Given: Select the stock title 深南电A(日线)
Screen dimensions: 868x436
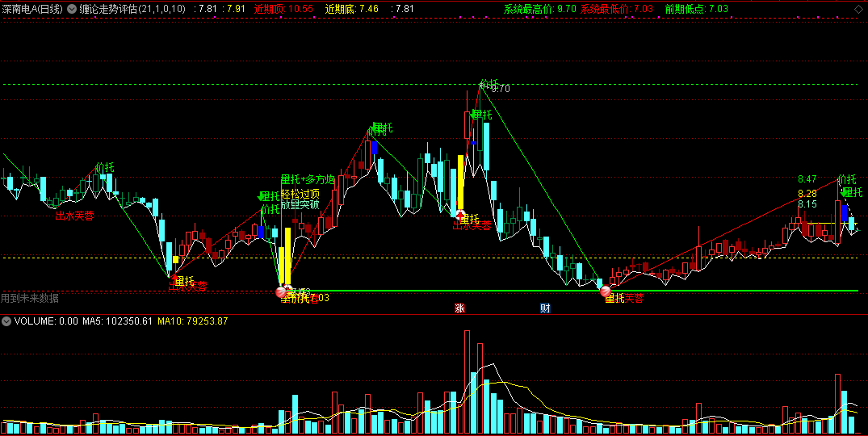Looking at the screenshot, I should [x=32, y=9].
